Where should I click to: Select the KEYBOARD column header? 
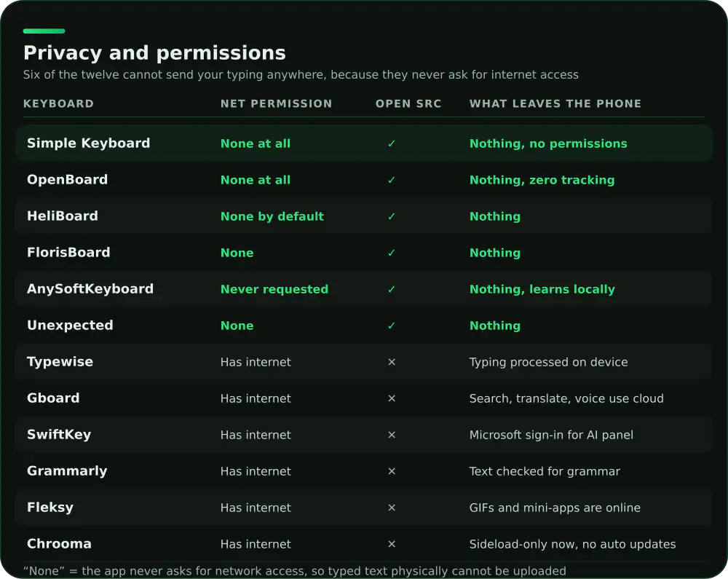pos(58,103)
